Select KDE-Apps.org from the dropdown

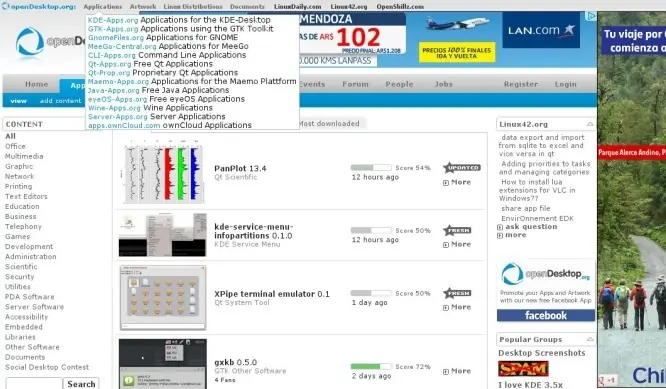[113, 20]
